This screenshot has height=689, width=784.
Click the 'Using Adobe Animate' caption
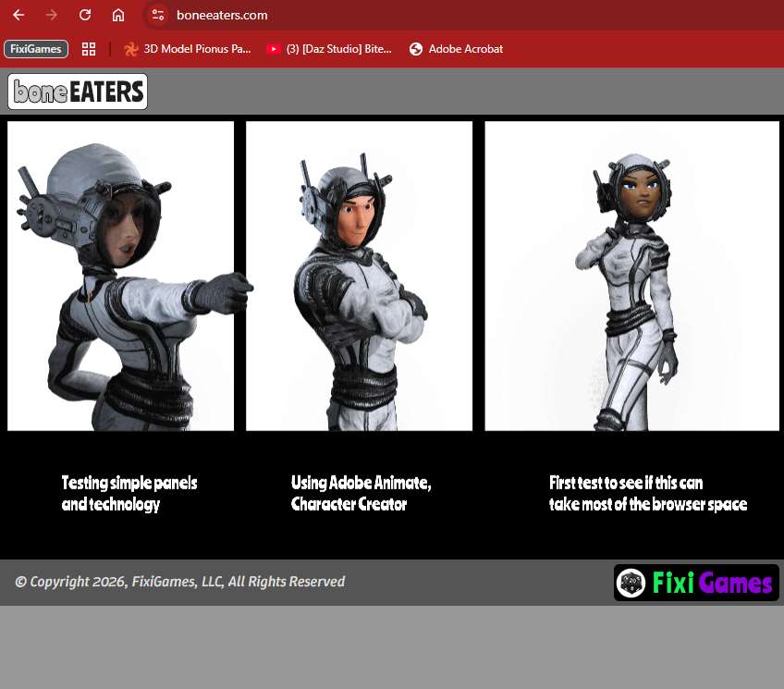[361, 493]
